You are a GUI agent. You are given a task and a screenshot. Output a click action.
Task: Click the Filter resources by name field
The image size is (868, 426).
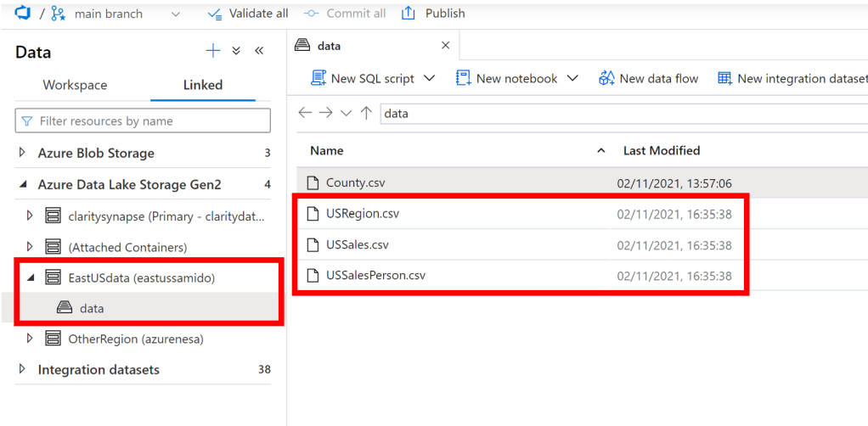(x=143, y=121)
